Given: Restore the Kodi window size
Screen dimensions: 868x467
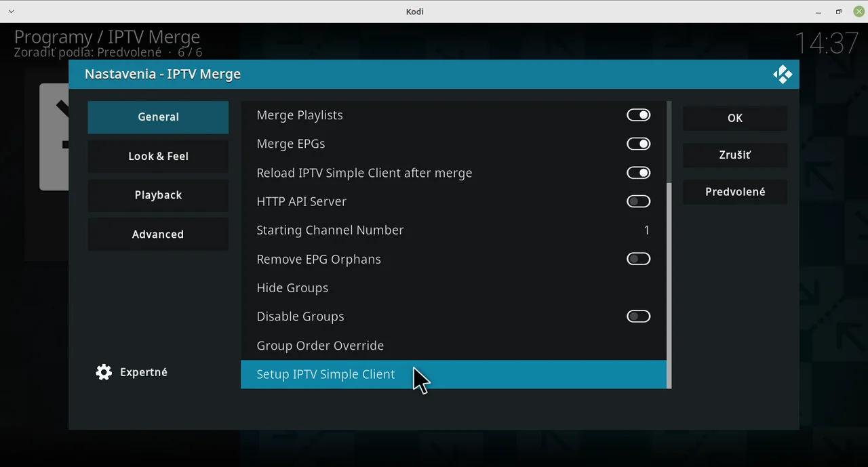Looking at the screenshot, I should 839,12.
